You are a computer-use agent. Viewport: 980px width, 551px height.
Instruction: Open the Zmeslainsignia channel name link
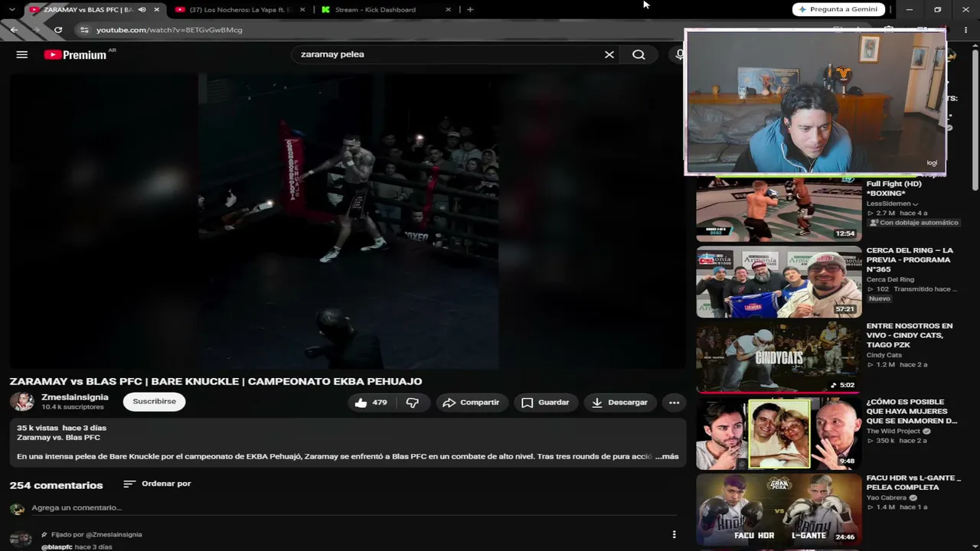coord(75,397)
